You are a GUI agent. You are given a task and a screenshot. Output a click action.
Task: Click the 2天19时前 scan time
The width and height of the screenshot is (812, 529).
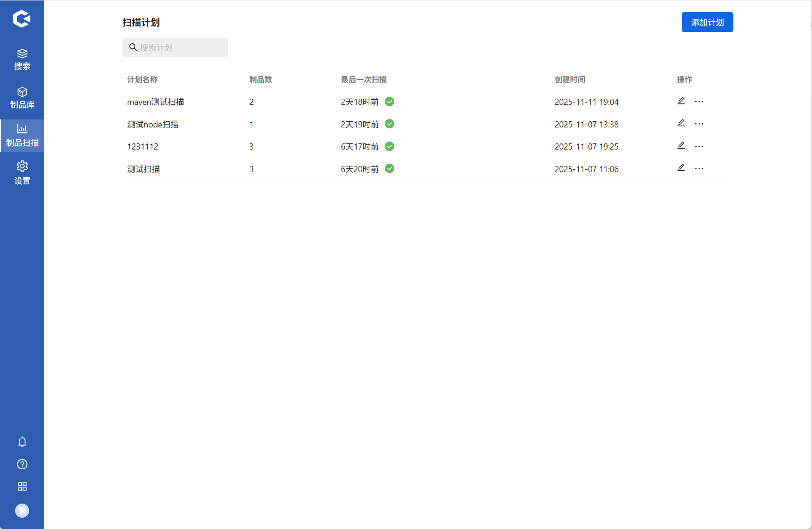coord(360,125)
